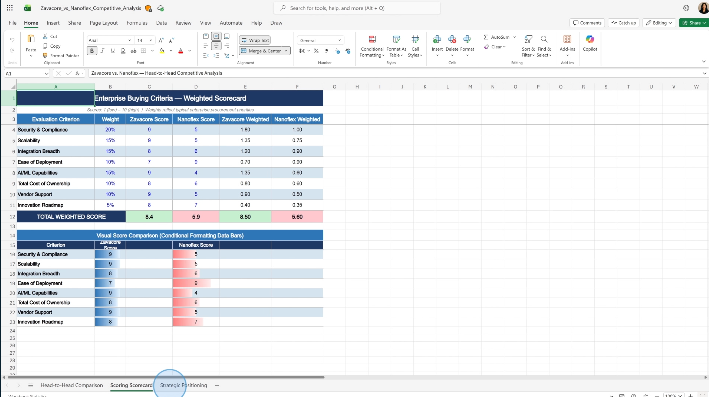
Task: Click the Catch up button
Action: click(624, 23)
